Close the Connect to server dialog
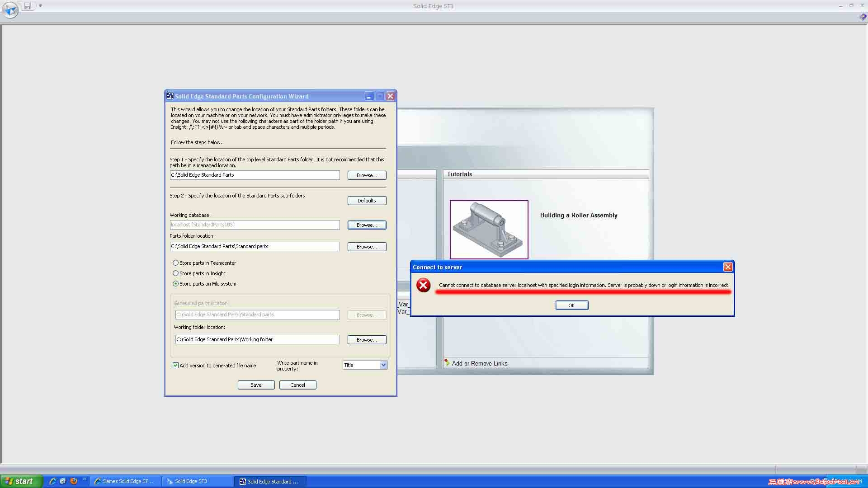868x488 pixels. 728,267
